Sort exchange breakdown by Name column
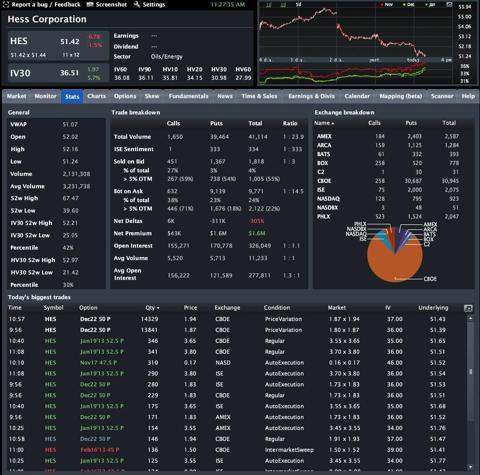The image size is (480, 475). pyautogui.click(x=324, y=123)
